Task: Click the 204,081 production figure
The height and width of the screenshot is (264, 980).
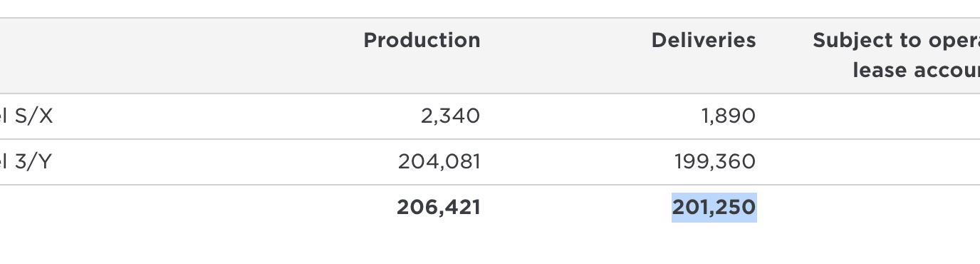Action: (439, 162)
